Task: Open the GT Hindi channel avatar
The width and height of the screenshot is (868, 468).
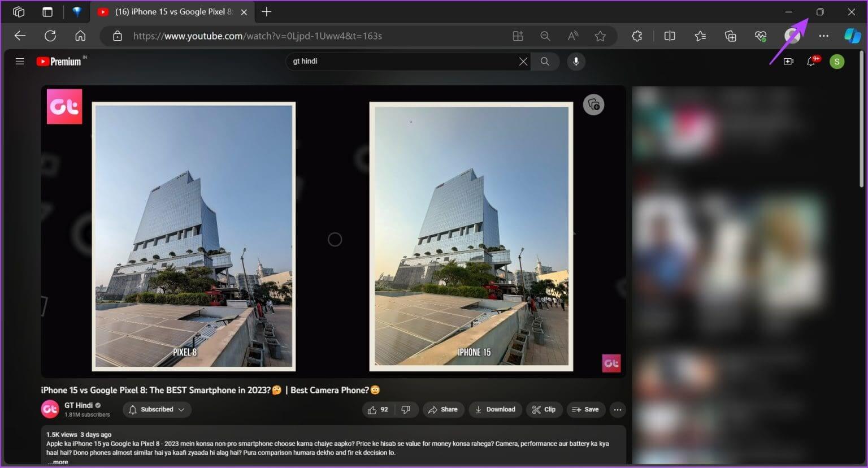Action: tap(50, 410)
